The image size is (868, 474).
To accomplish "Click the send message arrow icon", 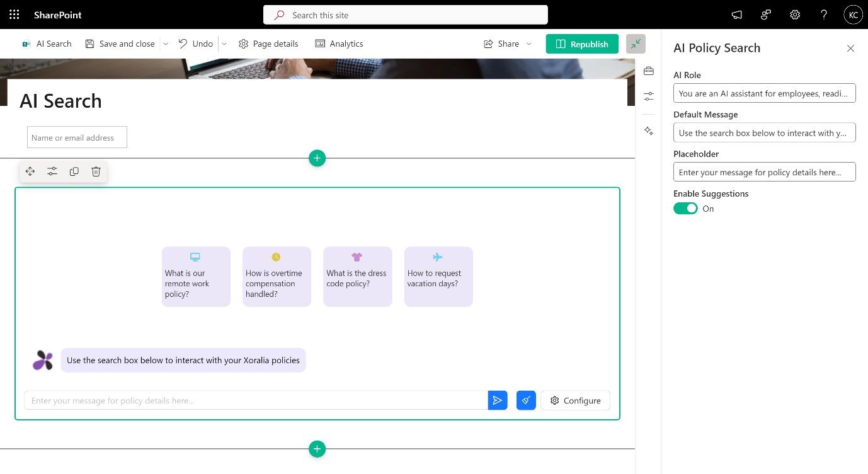I will click(497, 400).
